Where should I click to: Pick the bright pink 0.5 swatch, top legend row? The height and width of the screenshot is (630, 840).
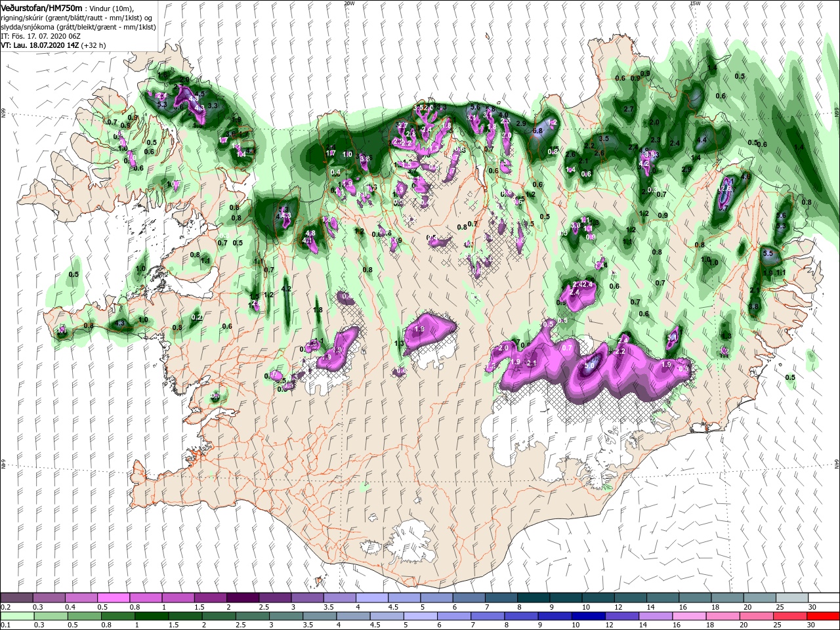coord(114,598)
